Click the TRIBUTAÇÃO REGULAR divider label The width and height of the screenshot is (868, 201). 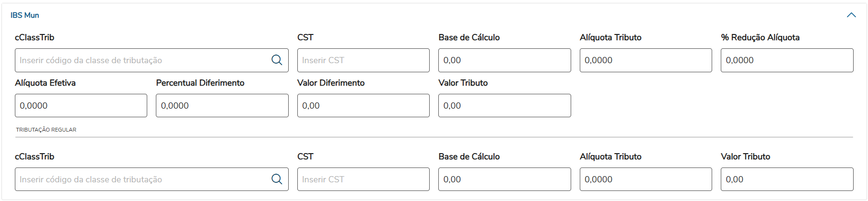[x=46, y=130]
